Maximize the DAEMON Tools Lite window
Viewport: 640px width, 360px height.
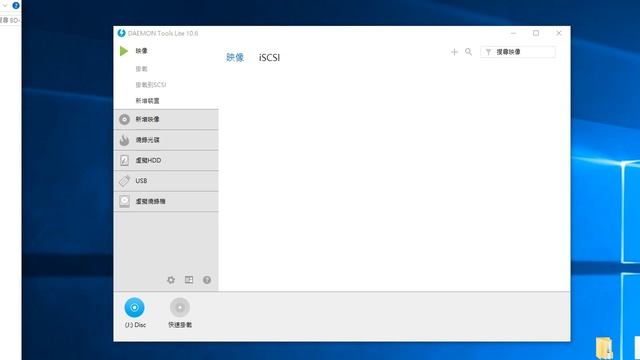pos(536,33)
